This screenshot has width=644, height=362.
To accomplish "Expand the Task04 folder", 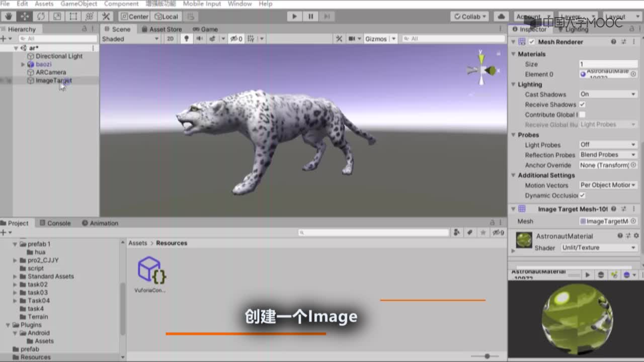I will click(15, 301).
